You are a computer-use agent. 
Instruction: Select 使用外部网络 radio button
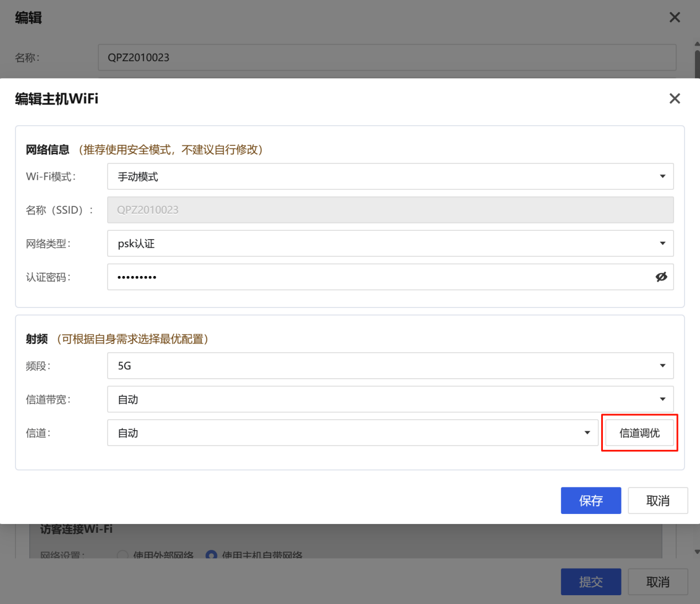[123, 555]
